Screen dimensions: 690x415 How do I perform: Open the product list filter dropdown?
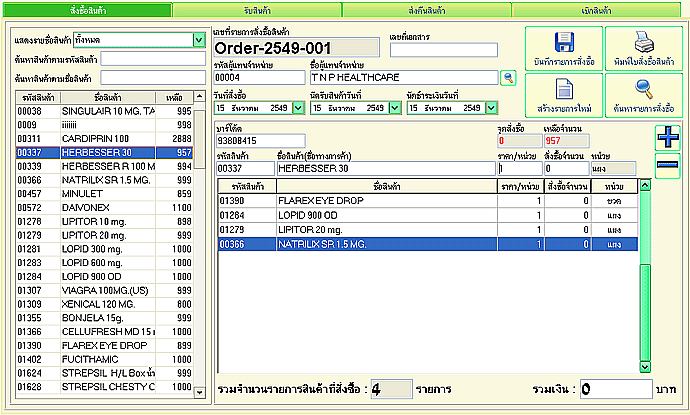click(x=199, y=40)
